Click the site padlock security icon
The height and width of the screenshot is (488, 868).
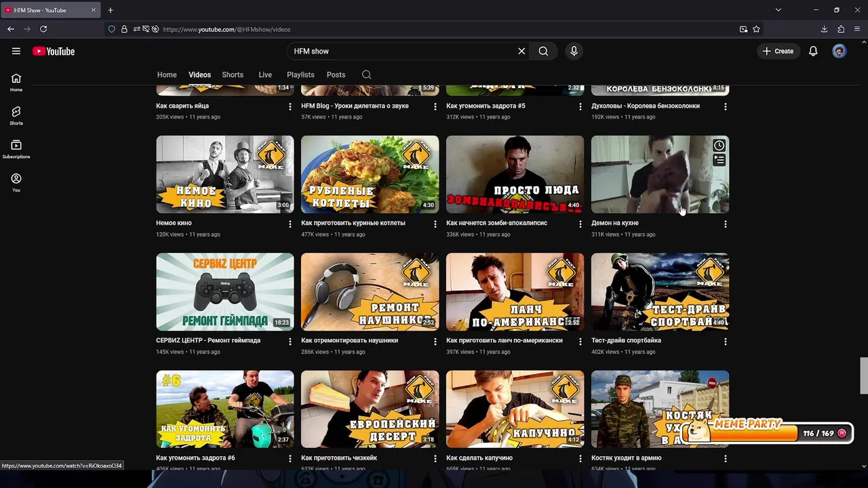(124, 29)
